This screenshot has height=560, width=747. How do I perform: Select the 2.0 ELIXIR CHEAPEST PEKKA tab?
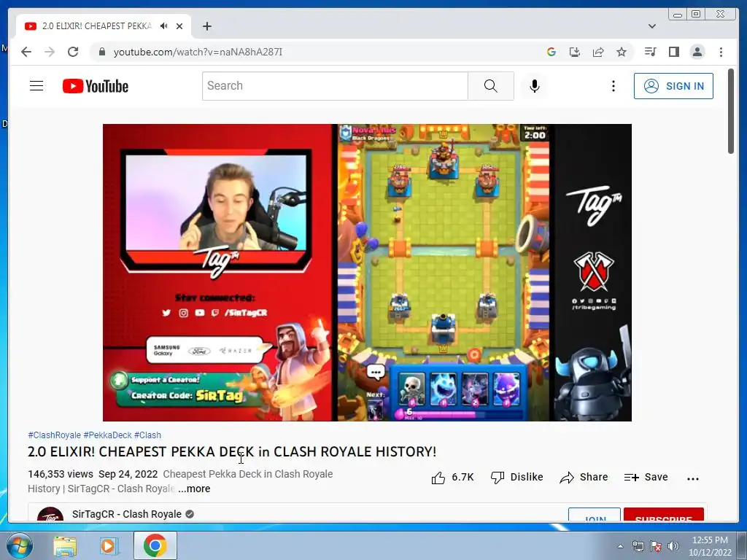click(104, 26)
